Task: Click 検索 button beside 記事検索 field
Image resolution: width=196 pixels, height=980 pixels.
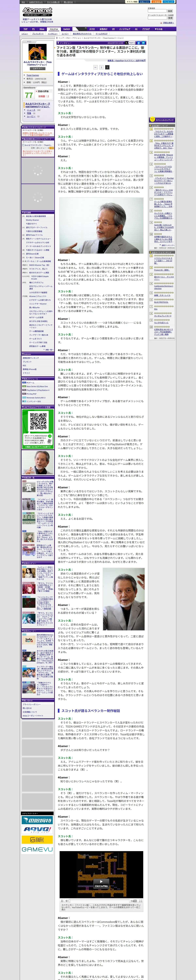Action: point(170,11)
